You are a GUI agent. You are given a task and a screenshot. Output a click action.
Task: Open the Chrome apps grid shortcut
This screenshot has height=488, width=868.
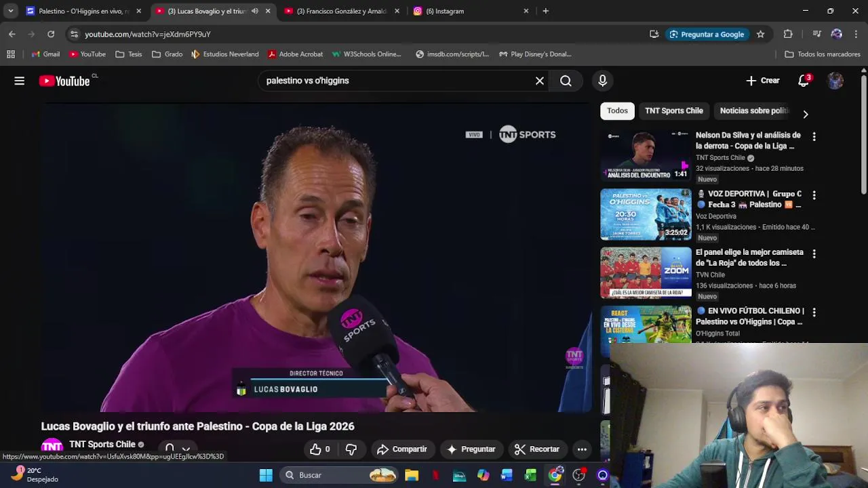point(11,54)
